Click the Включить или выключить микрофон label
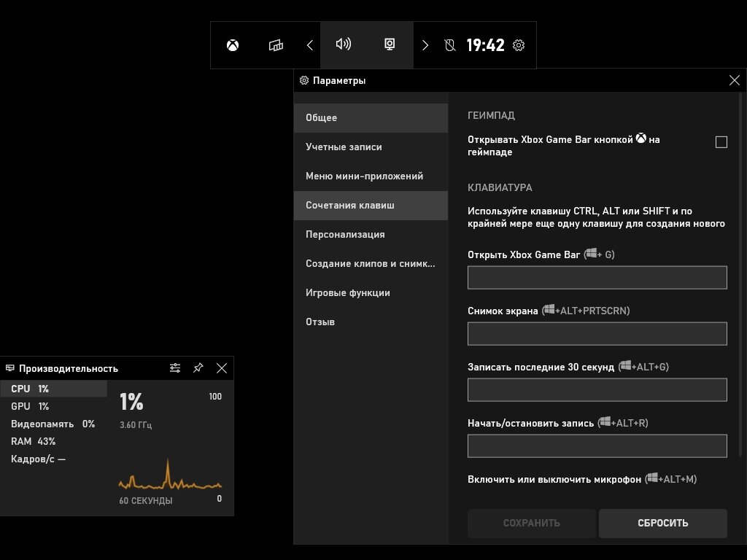The image size is (747, 560). (x=554, y=480)
